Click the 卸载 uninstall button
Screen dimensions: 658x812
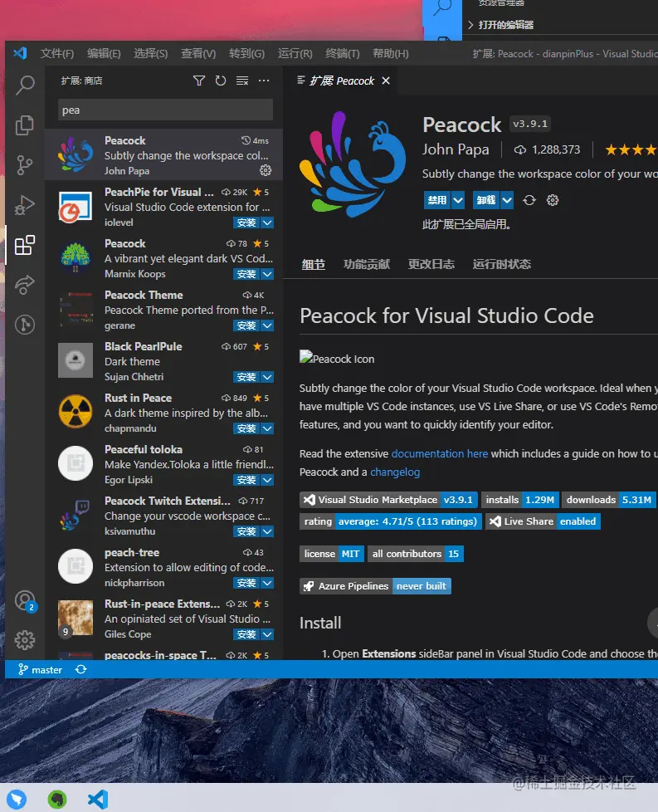[486, 200]
